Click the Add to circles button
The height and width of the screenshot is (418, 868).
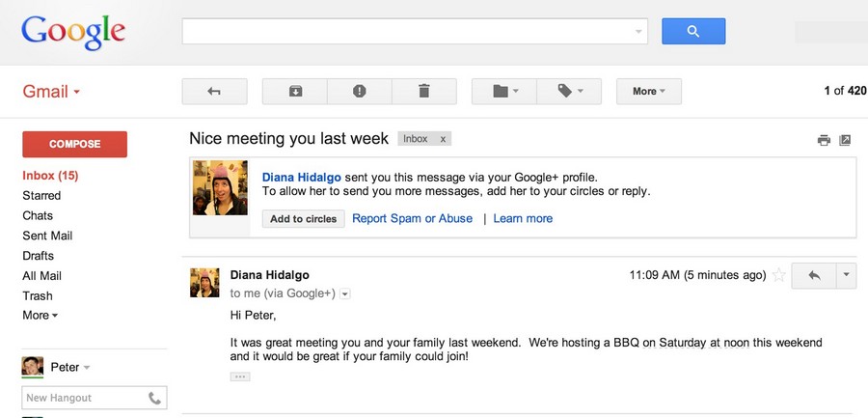[304, 218]
